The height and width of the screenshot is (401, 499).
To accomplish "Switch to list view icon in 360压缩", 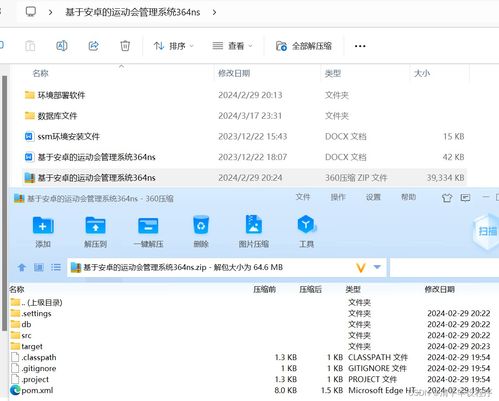I will [x=56, y=267].
